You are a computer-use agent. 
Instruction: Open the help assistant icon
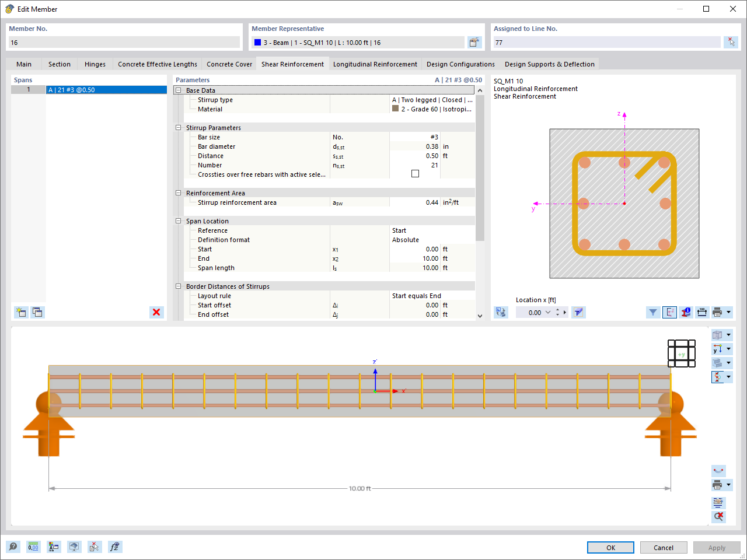pyautogui.click(x=13, y=547)
